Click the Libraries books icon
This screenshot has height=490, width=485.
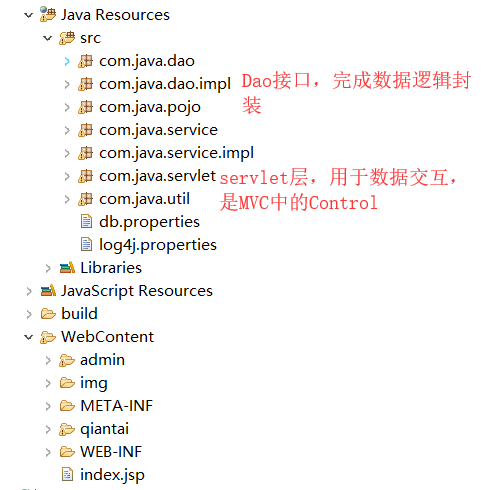67,268
